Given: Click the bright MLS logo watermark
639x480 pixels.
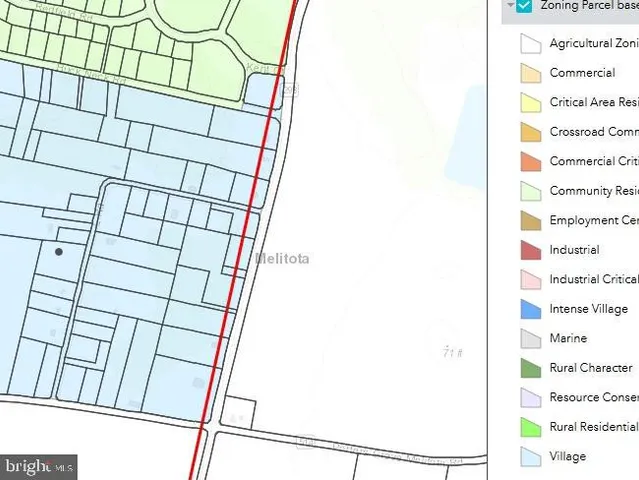Looking at the screenshot, I should coord(40,466).
